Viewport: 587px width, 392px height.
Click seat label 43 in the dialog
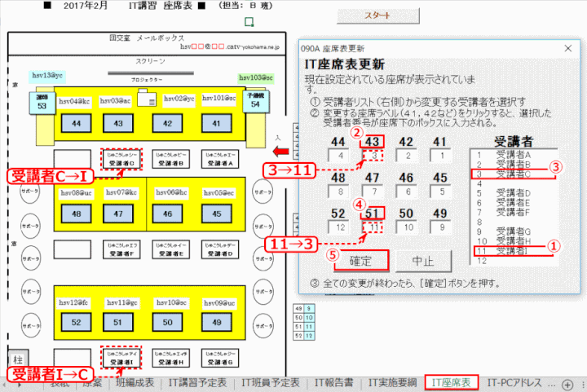pyautogui.click(x=372, y=142)
